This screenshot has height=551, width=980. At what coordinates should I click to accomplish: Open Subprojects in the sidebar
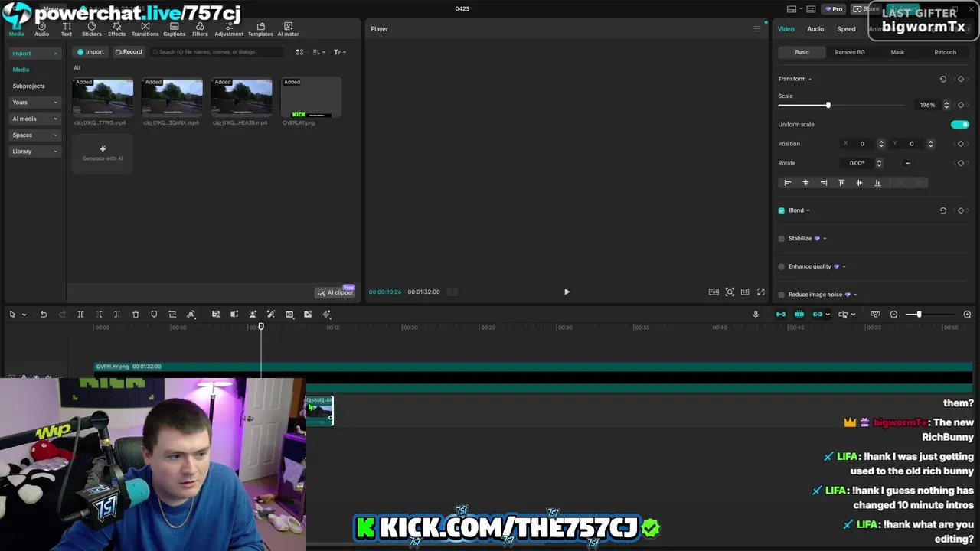28,86
